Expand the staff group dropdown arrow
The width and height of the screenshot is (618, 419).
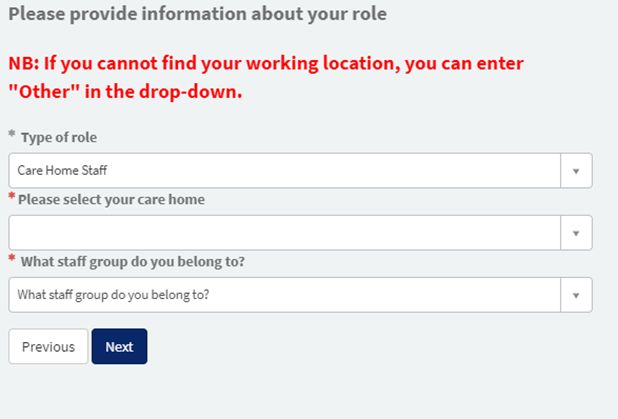pos(576,295)
